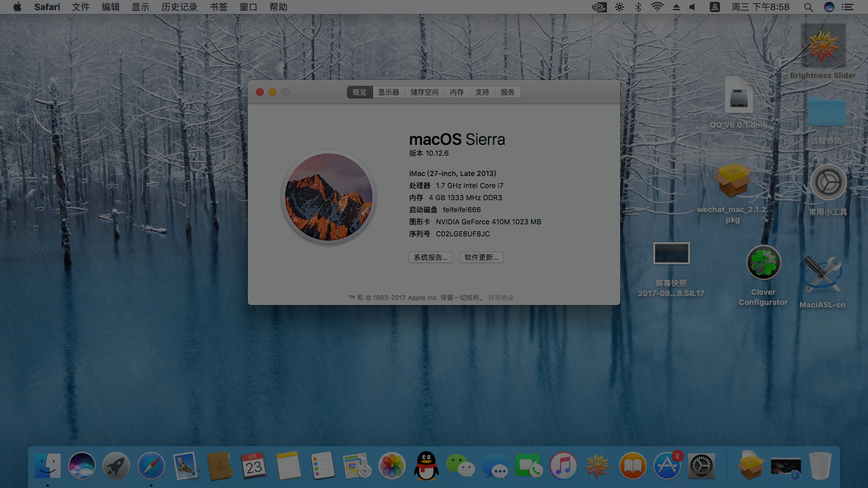This screenshot has height=488, width=868.
Task: Switch to the 概览 tab
Action: [360, 92]
